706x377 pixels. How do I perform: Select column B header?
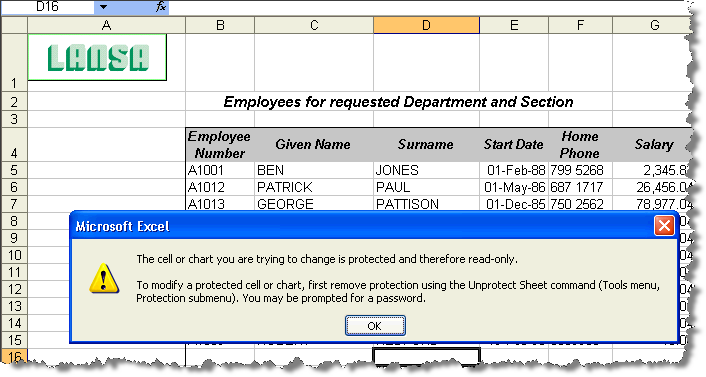(x=220, y=25)
